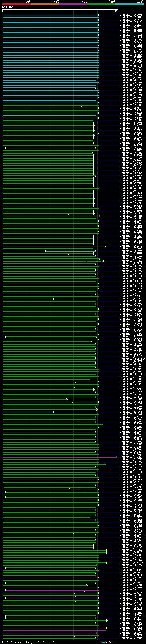Click the short cyan alignment bar for B1PL61

coord(29,299)
